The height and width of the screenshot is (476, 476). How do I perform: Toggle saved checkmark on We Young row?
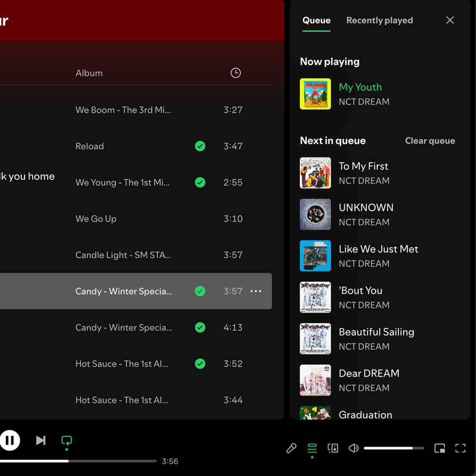click(200, 182)
